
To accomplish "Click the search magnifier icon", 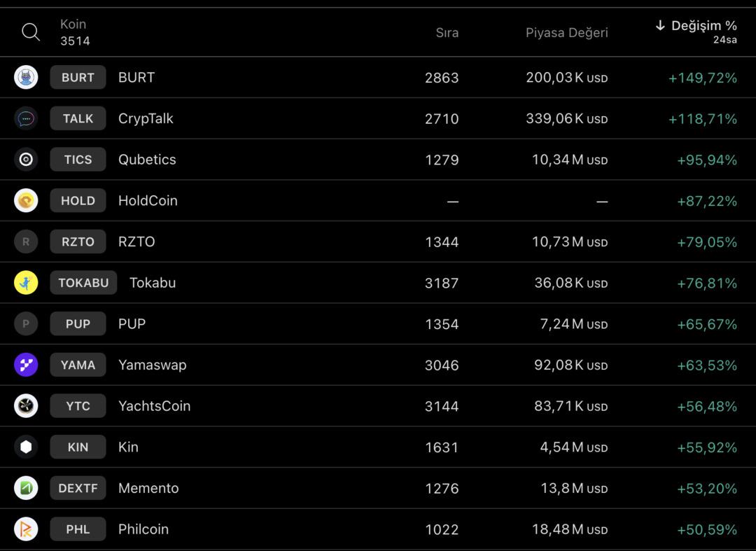I will click(x=31, y=32).
